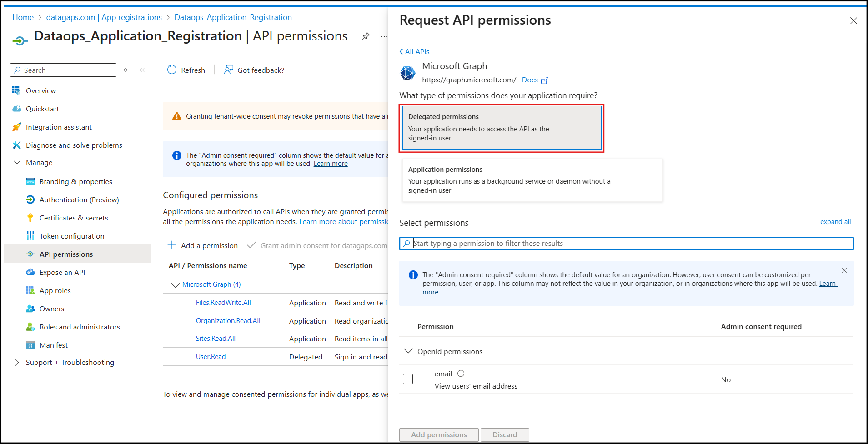Click the Expose an API icon
Viewport: 868px width, 444px height.
[30, 272]
